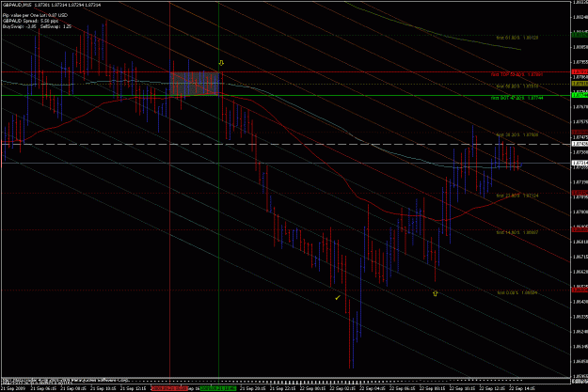Image resolution: width=588 pixels, height=392 pixels.
Task: Click the red 'TOP 53.80%' level label
Action: click(516, 74)
